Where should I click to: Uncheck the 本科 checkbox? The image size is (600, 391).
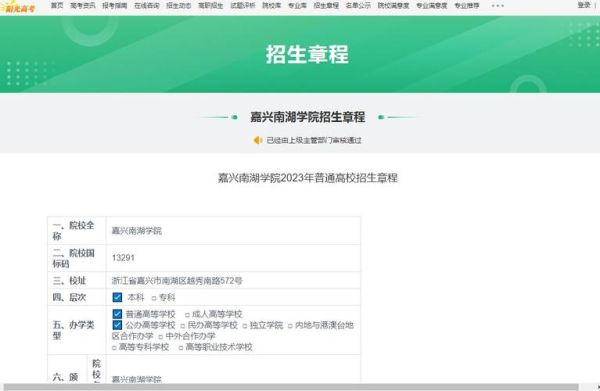click(117, 297)
